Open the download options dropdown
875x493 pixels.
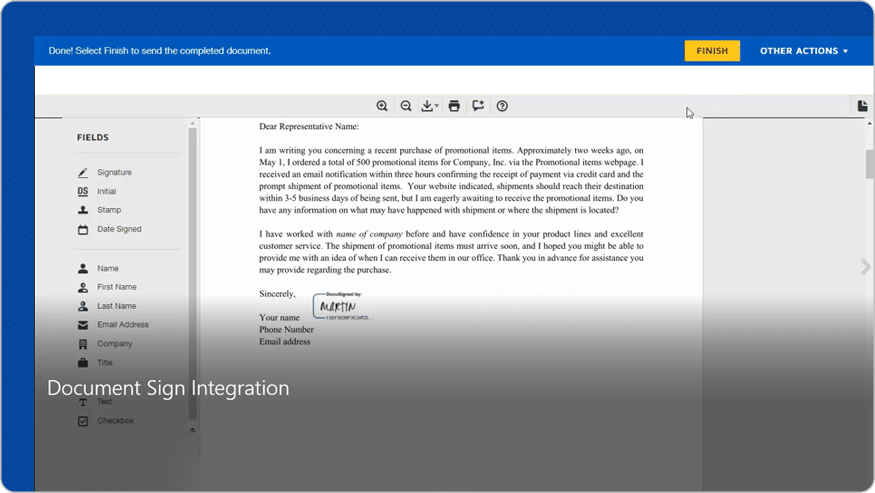pos(429,106)
